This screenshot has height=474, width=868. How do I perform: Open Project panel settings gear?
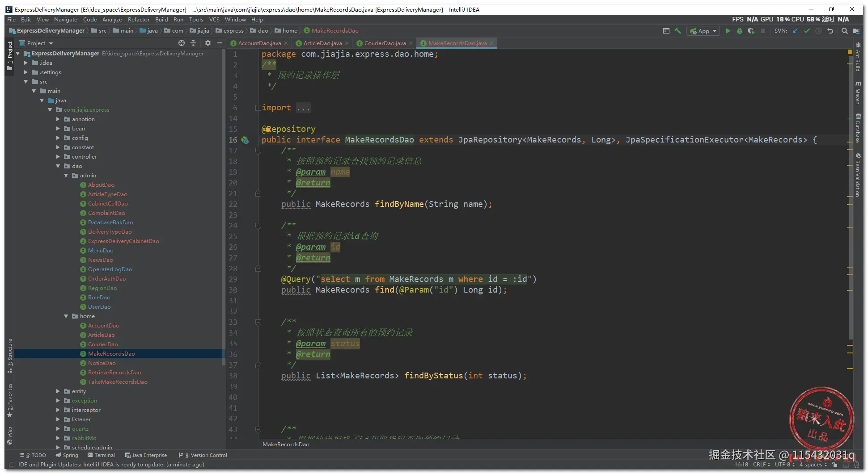(207, 43)
